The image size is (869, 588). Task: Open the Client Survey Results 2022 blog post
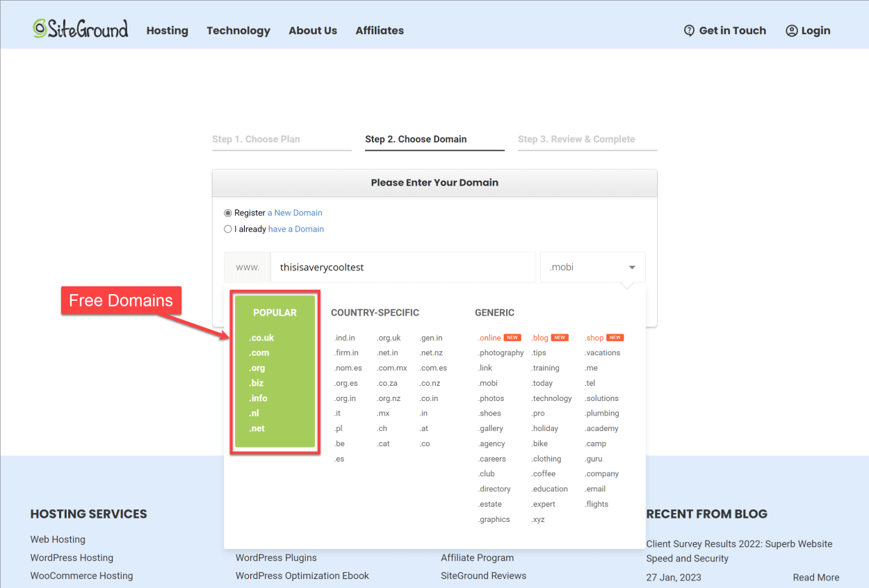(739, 551)
